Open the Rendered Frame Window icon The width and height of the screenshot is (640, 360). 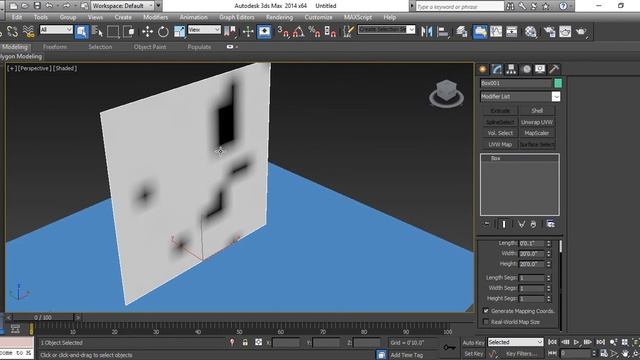tap(565, 32)
